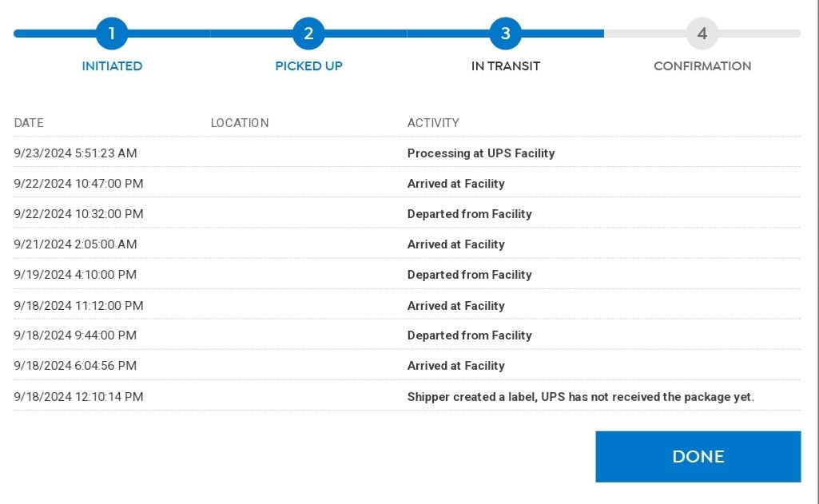This screenshot has width=819, height=504.
Task: Click the CONFIRMATION status label
Action: [702, 66]
